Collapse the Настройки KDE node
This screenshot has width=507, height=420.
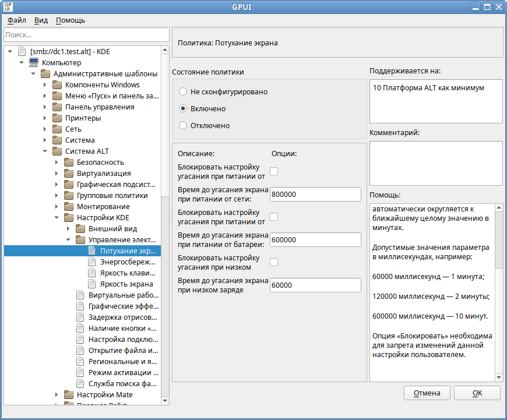tap(57, 217)
